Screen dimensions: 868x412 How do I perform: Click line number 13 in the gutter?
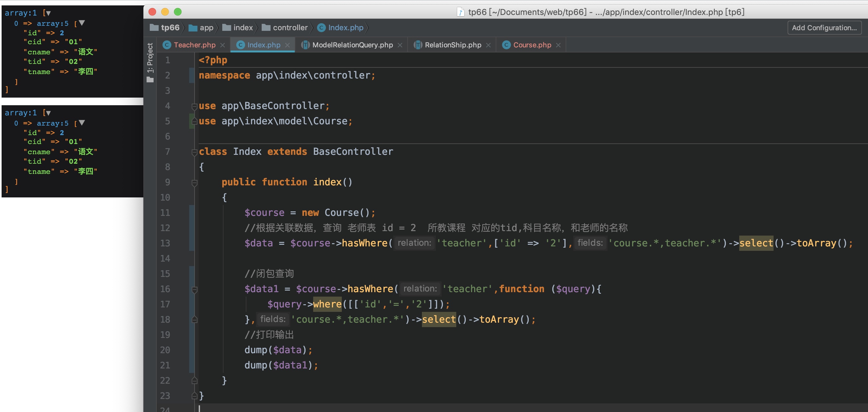click(165, 243)
